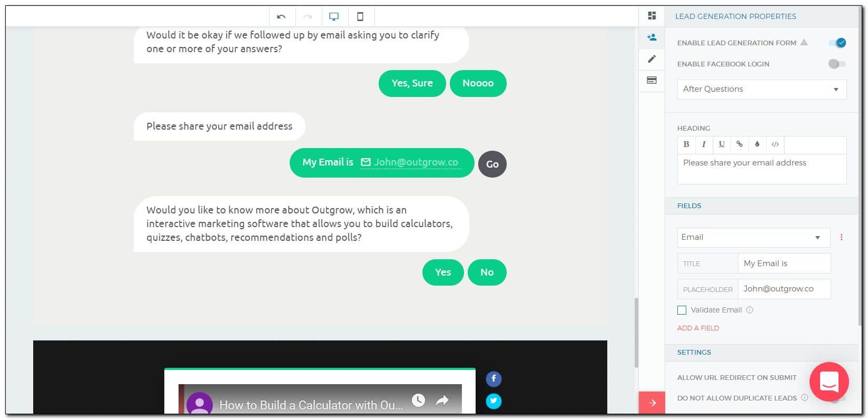
Task: Open the card layout tab in sidebar
Action: [652, 81]
